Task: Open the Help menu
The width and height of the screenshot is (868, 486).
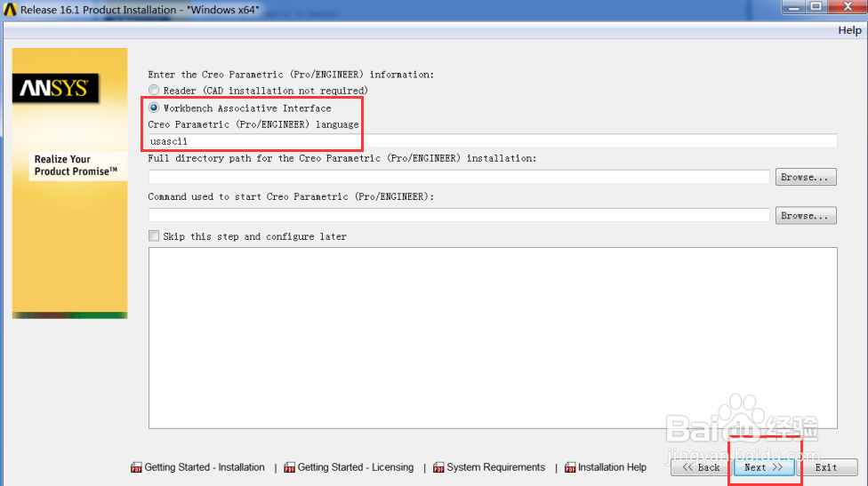Action: [849, 30]
